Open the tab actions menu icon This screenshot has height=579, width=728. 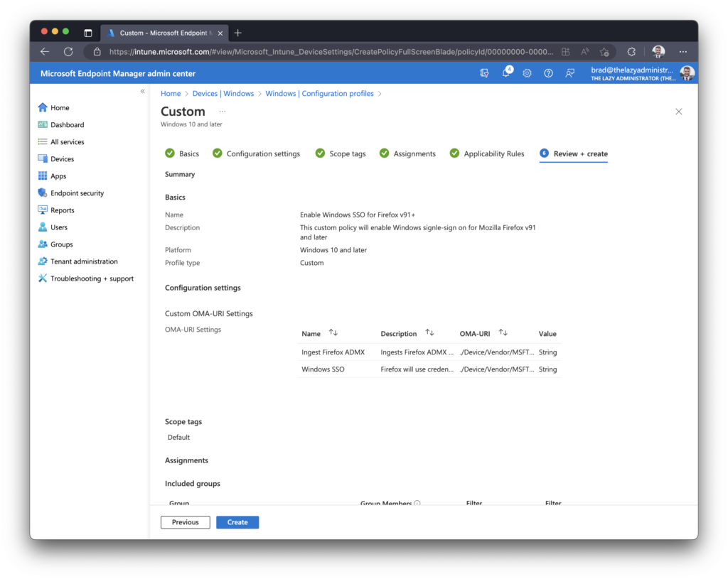87,33
